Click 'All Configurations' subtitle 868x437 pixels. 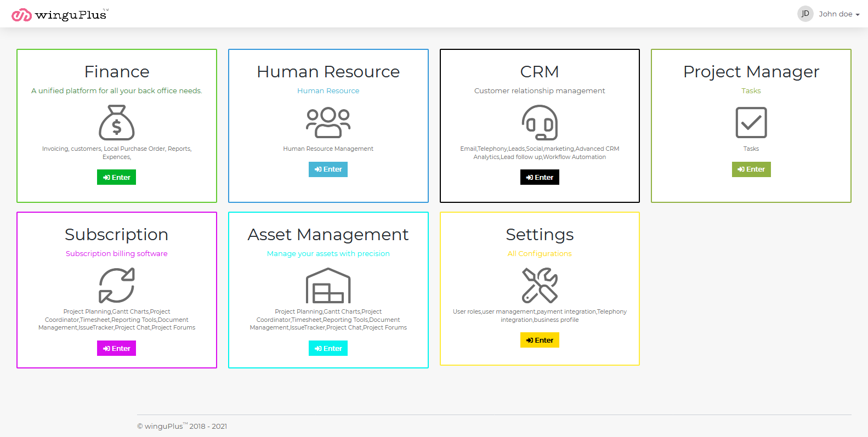coord(540,253)
